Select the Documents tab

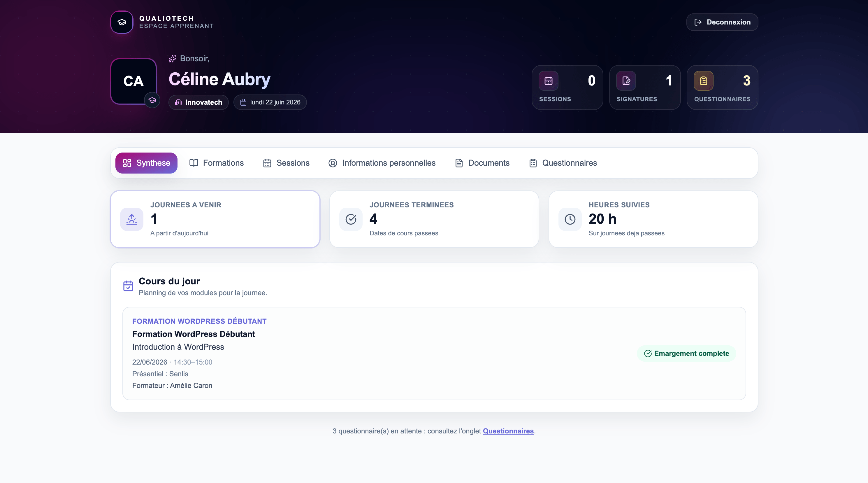[x=482, y=163]
